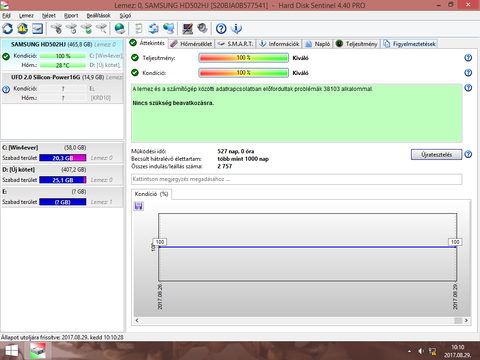This screenshot has width=480, height=360.
Task: Click the info icon in toolbar
Action: tap(236, 29)
